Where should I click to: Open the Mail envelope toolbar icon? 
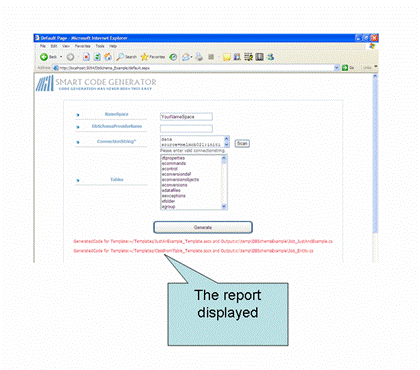(x=186, y=57)
